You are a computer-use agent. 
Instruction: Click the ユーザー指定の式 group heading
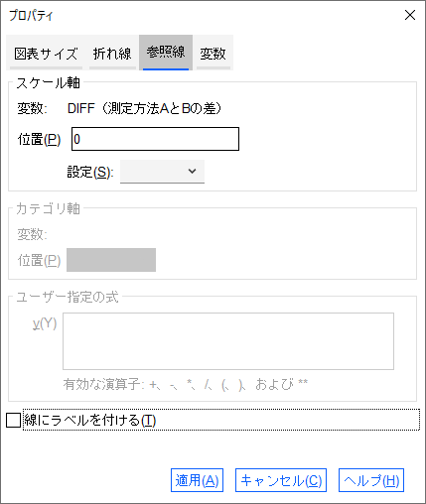(x=68, y=297)
